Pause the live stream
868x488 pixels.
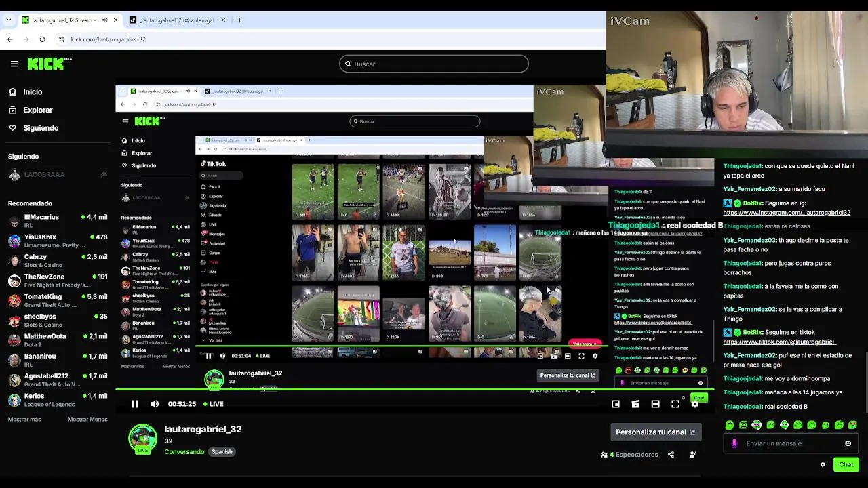click(134, 404)
